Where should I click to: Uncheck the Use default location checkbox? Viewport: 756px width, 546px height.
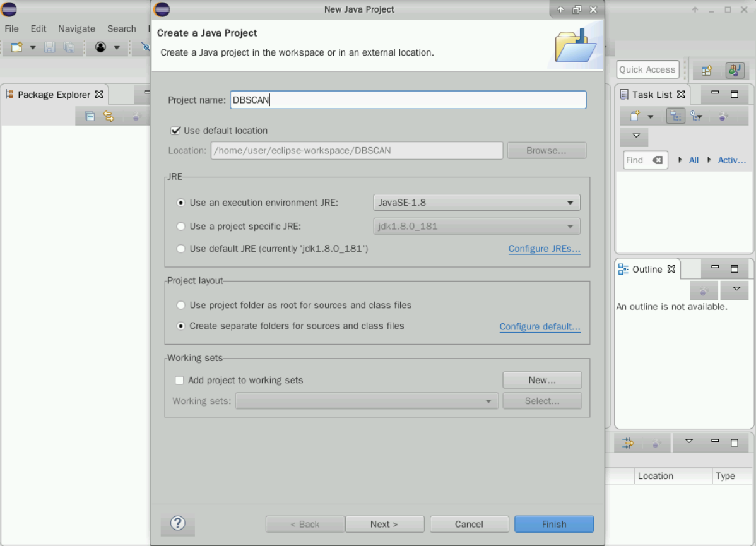tap(176, 131)
